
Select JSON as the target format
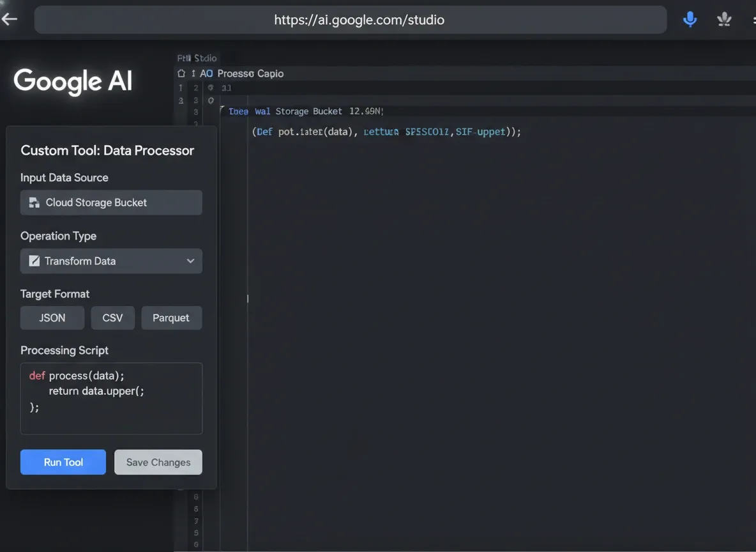pyautogui.click(x=52, y=318)
